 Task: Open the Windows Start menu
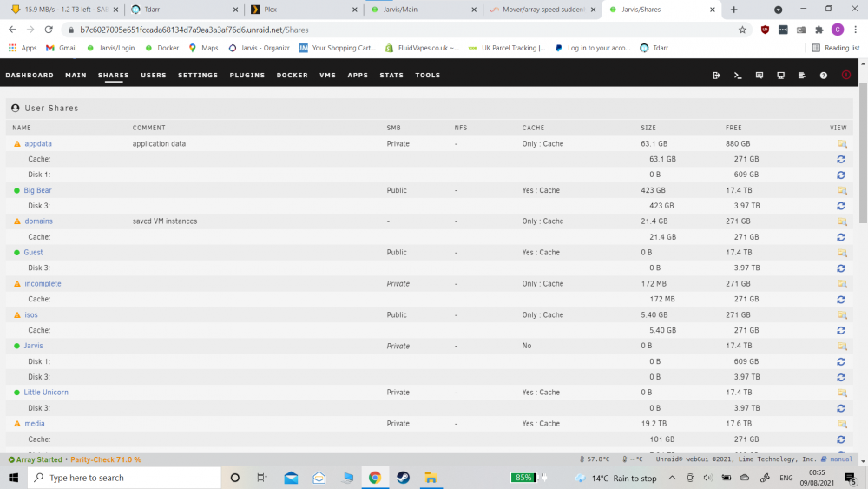[x=13, y=478]
